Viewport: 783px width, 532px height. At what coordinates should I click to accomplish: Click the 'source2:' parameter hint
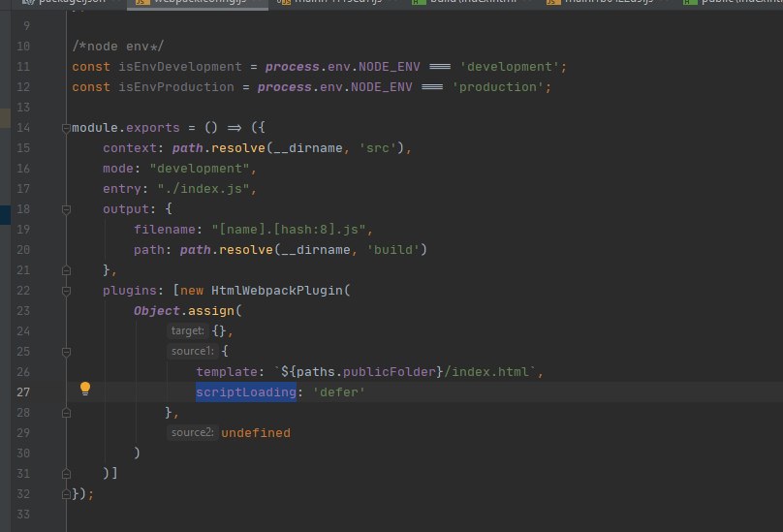click(x=192, y=432)
